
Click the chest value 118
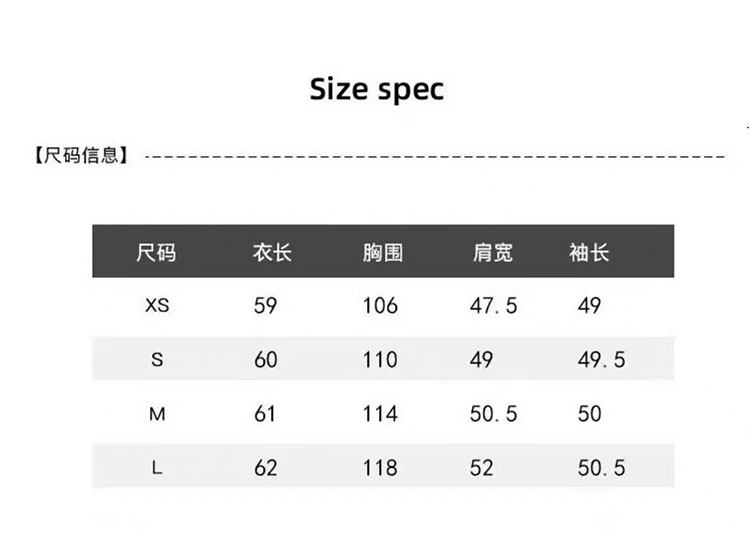tap(380, 468)
